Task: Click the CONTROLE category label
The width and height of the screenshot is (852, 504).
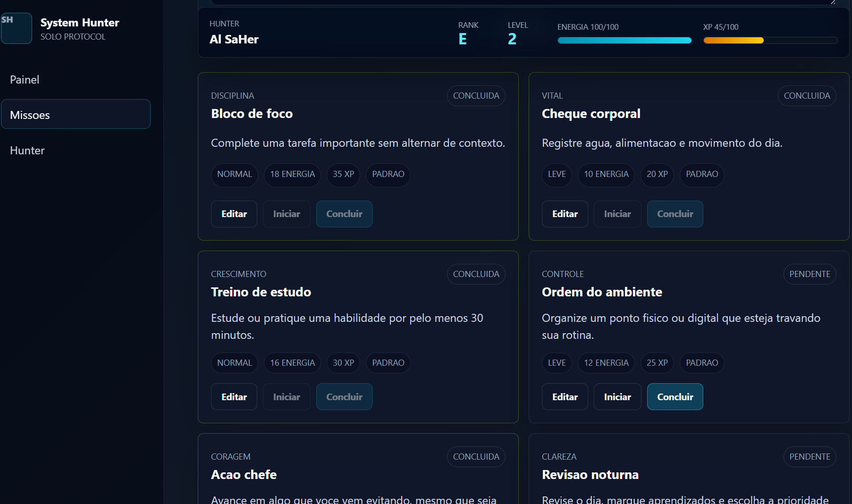Action: [563, 274]
